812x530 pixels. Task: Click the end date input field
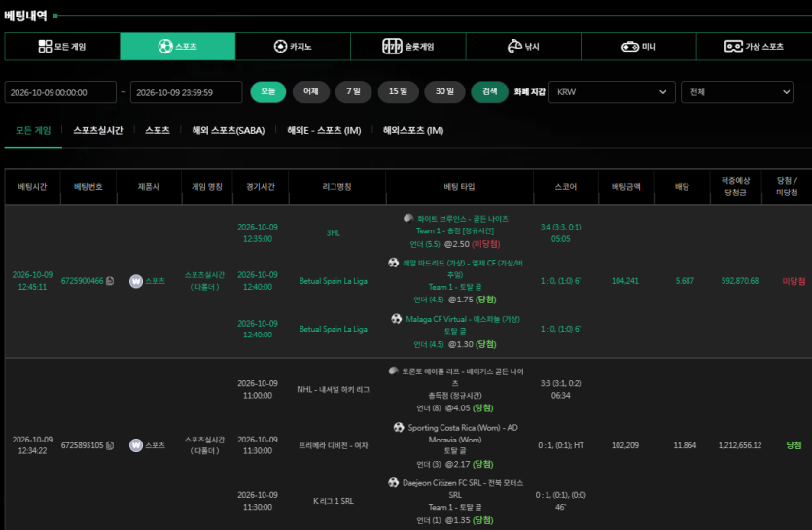pos(187,92)
